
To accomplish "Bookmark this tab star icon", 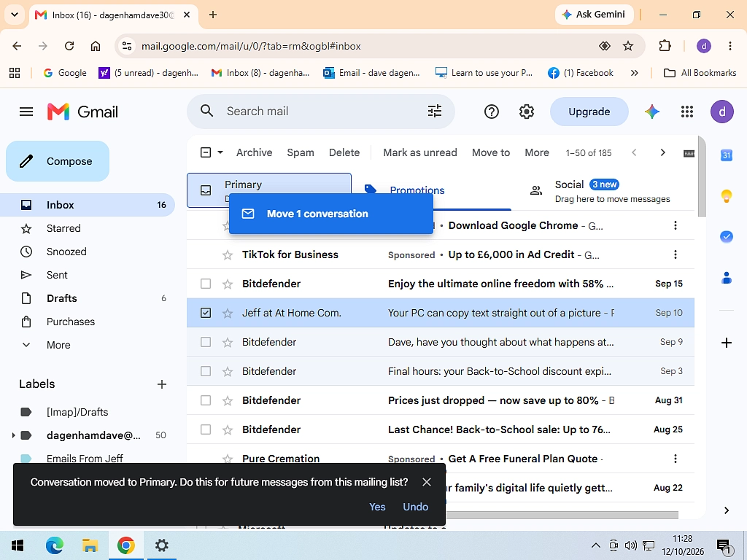I will (x=628, y=46).
